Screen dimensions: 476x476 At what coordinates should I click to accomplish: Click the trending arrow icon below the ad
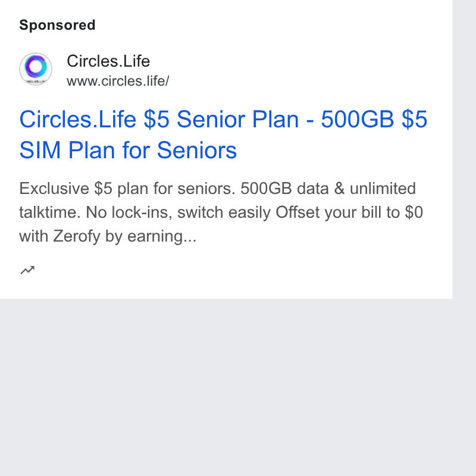[27, 270]
